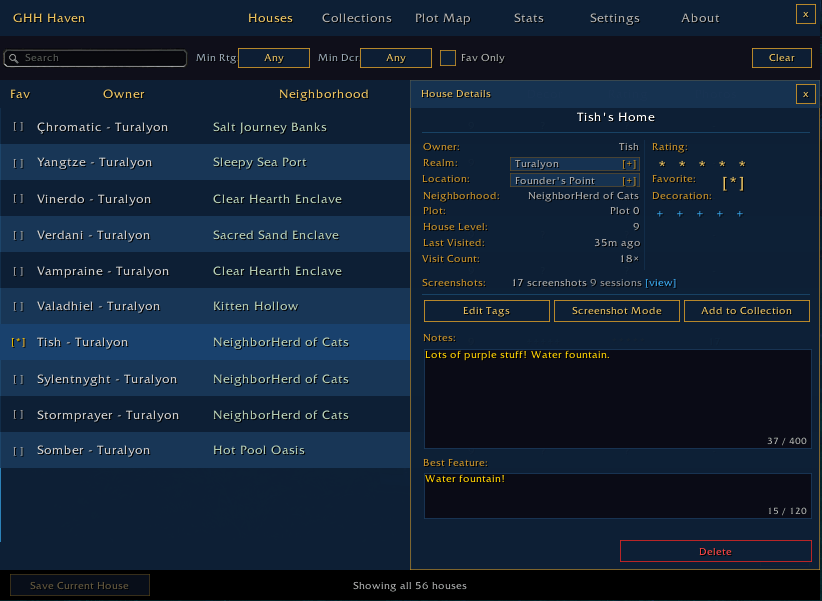Screen dimensions: 822x601
Task: Set rating to five stars
Action: (742, 164)
